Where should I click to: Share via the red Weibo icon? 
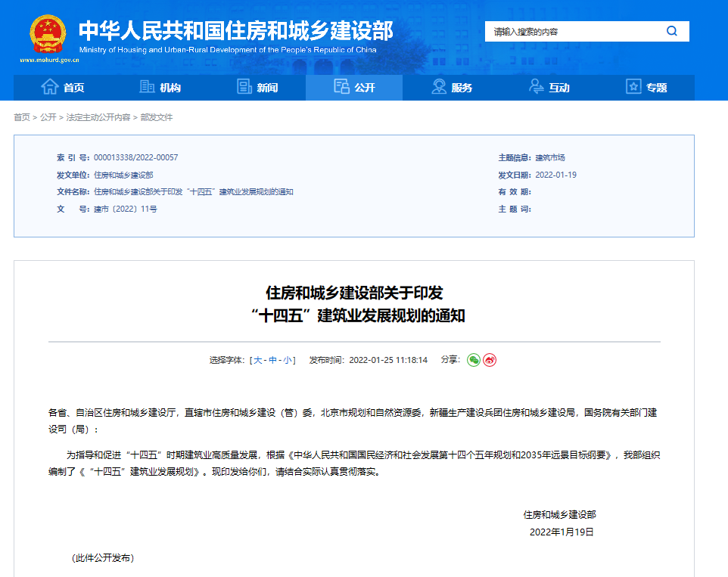coord(490,360)
